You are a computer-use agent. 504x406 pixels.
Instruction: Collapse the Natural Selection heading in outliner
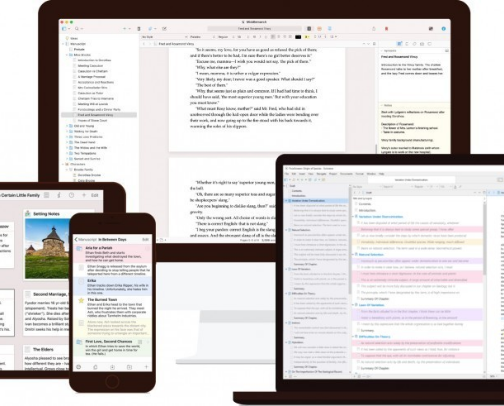(353, 254)
